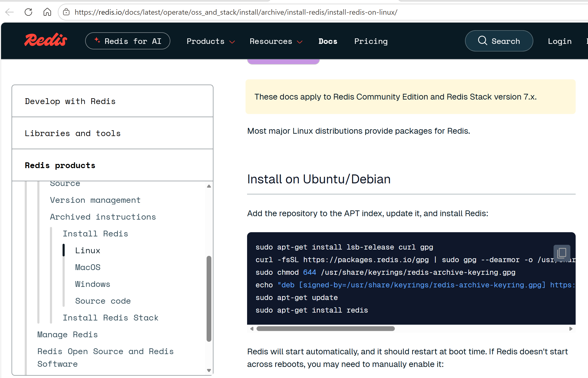Click the address bar URL

pos(236,12)
